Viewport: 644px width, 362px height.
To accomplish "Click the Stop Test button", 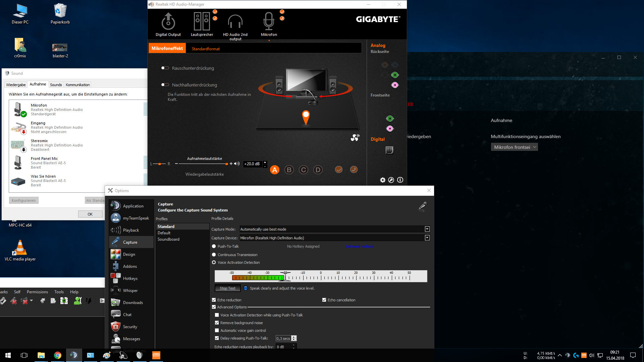I will click(227, 288).
